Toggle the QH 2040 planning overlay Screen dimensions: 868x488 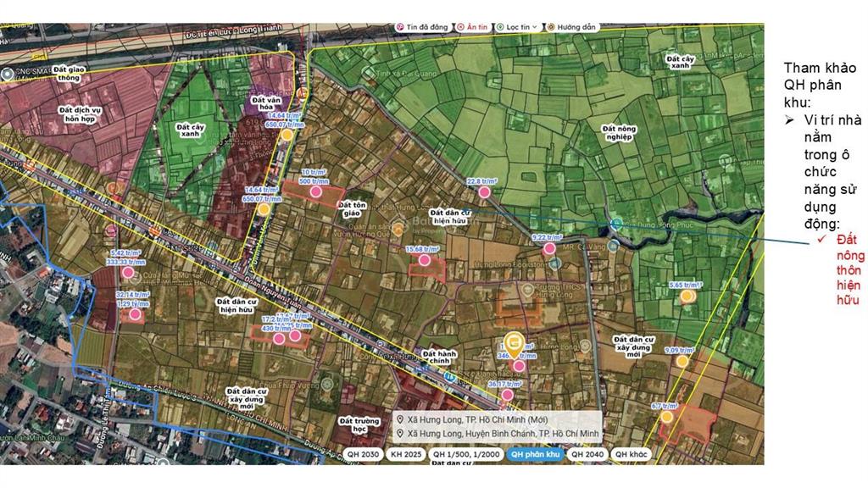click(587, 454)
